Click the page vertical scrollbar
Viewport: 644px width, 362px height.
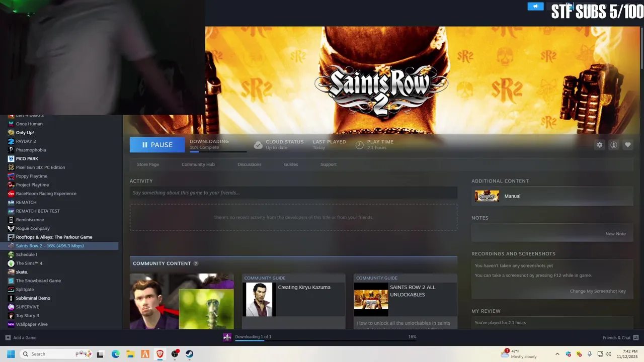pyautogui.click(x=642, y=48)
